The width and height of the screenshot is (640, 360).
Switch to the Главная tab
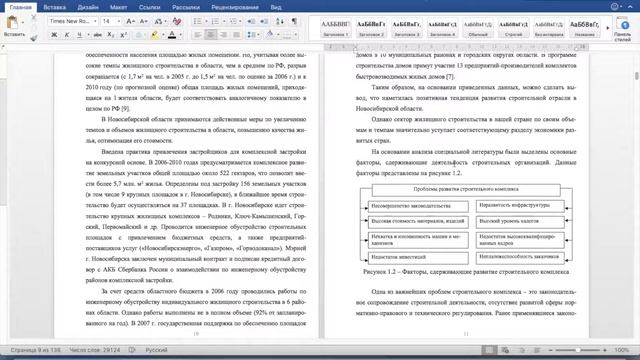(x=21, y=7)
